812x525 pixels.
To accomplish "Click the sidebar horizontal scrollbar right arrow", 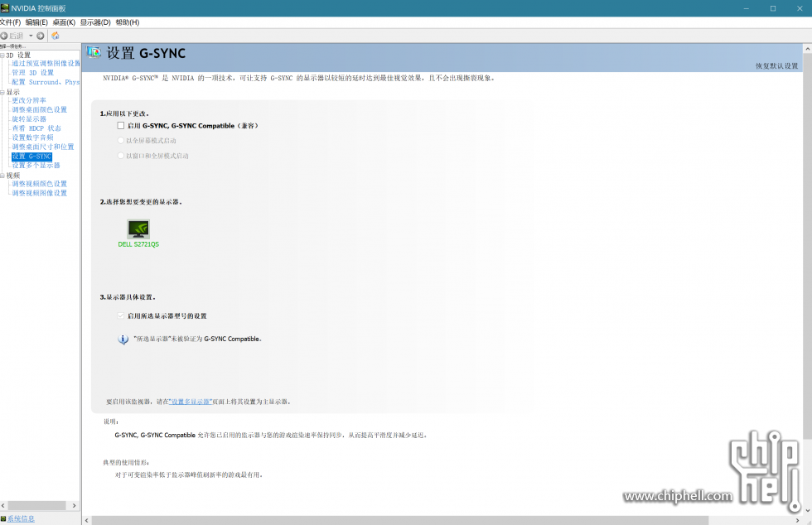I will (74, 505).
